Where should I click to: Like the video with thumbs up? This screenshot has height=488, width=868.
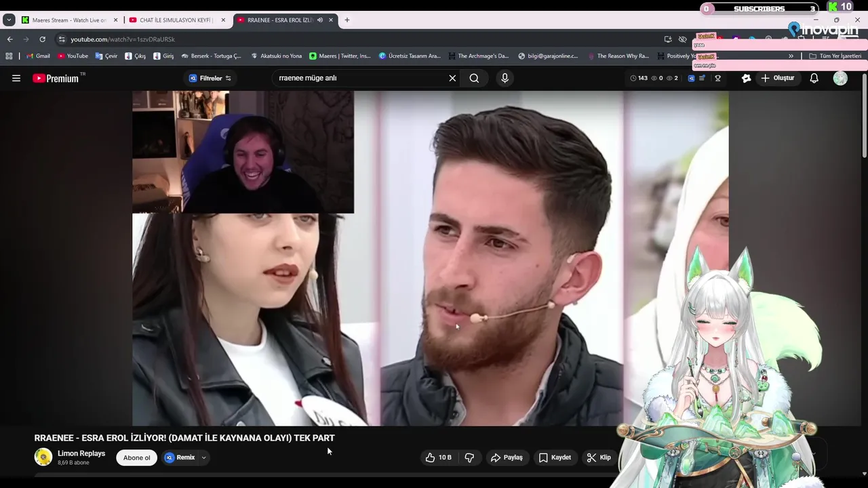tap(438, 457)
